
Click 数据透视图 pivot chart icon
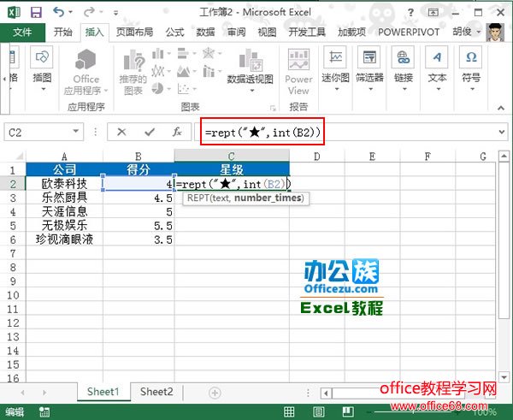[x=250, y=61]
